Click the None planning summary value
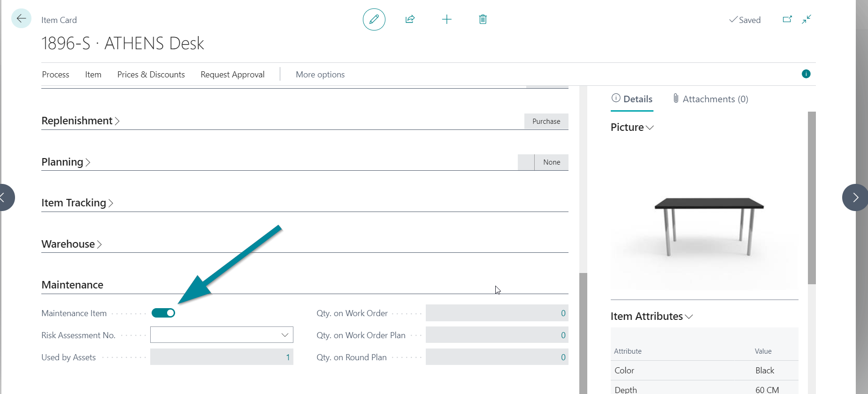The height and width of the screenshot is (394, 868). pyautogui.click(x=552, y=162)
